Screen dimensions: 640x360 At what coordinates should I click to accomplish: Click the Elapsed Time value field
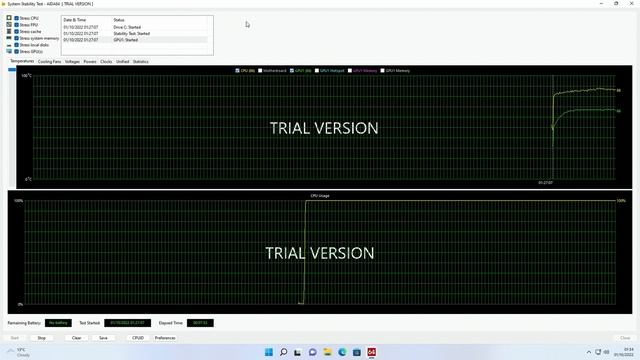point(200,323)
